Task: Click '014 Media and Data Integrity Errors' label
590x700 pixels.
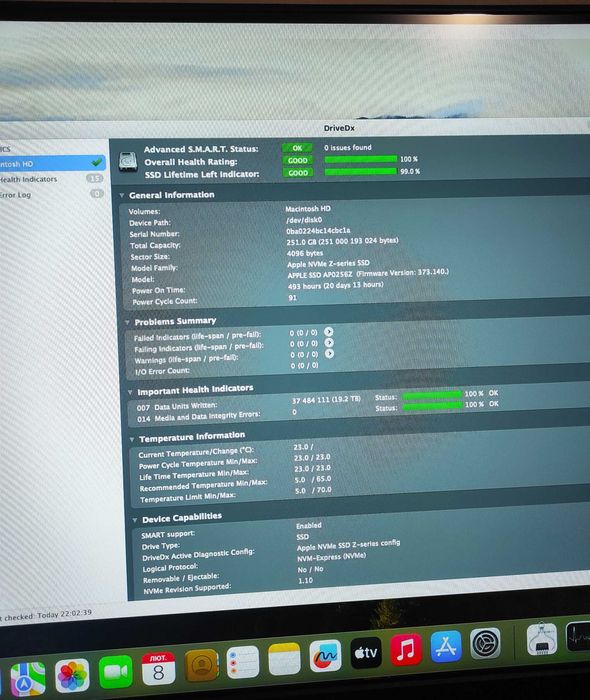Action: pos(199,417)
